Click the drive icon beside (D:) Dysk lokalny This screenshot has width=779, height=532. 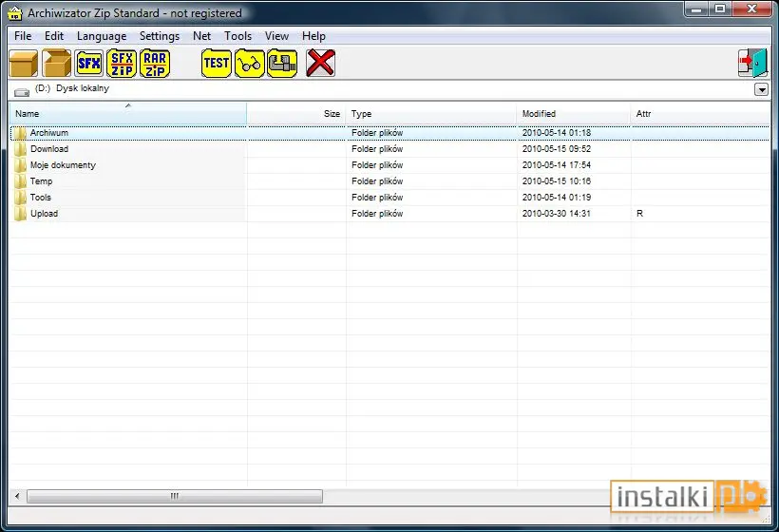coord(21,92)
